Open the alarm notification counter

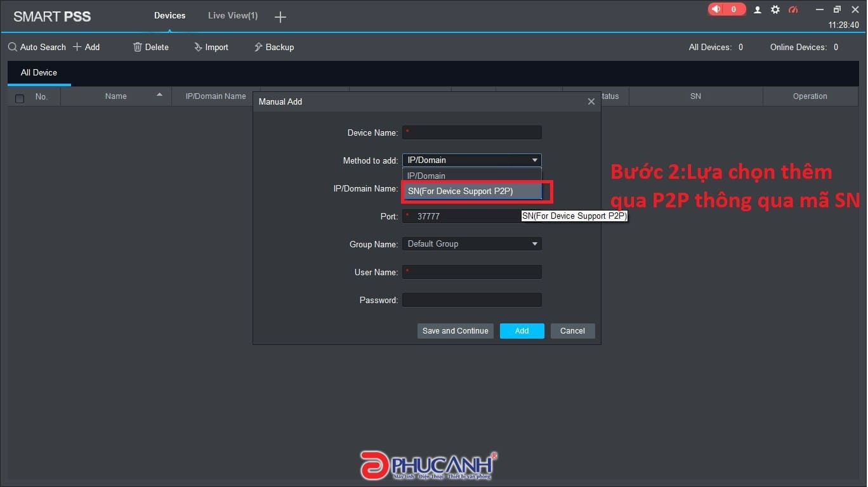tap(727, 9)
